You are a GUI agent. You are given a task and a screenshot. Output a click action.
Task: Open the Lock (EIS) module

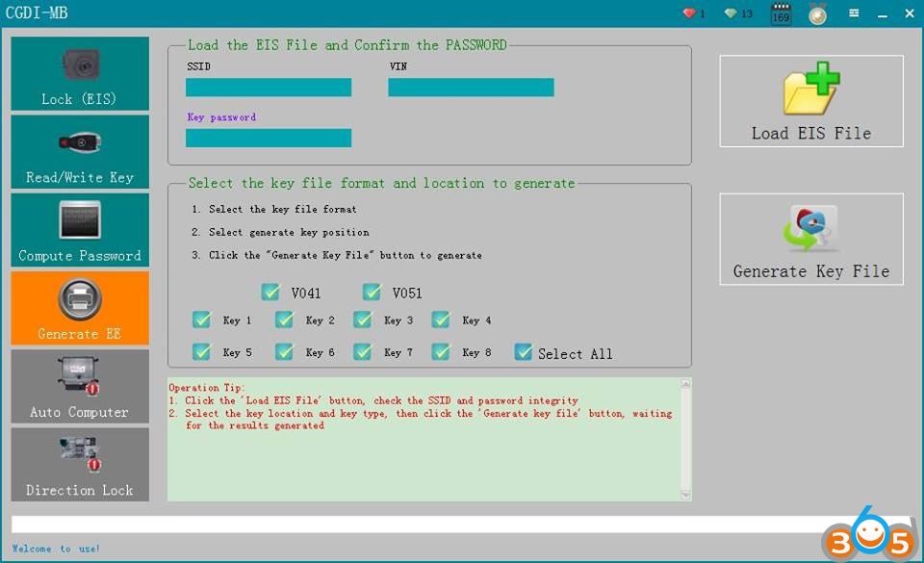(80, 74)
